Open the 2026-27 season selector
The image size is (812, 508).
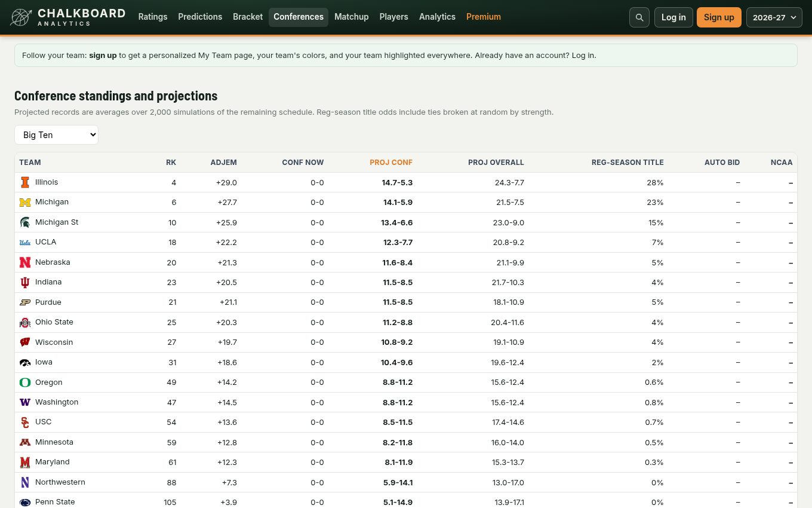774,17
